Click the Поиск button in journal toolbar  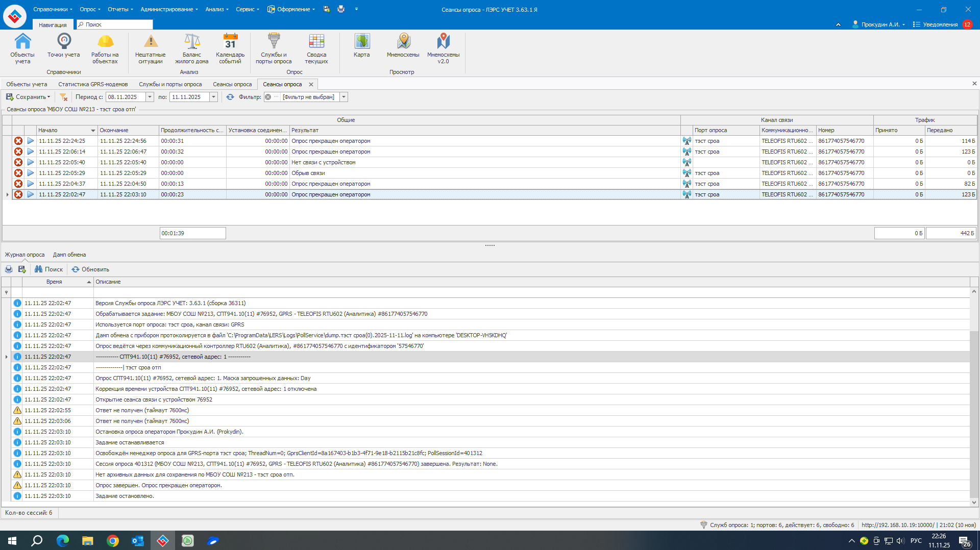point(49,269)
